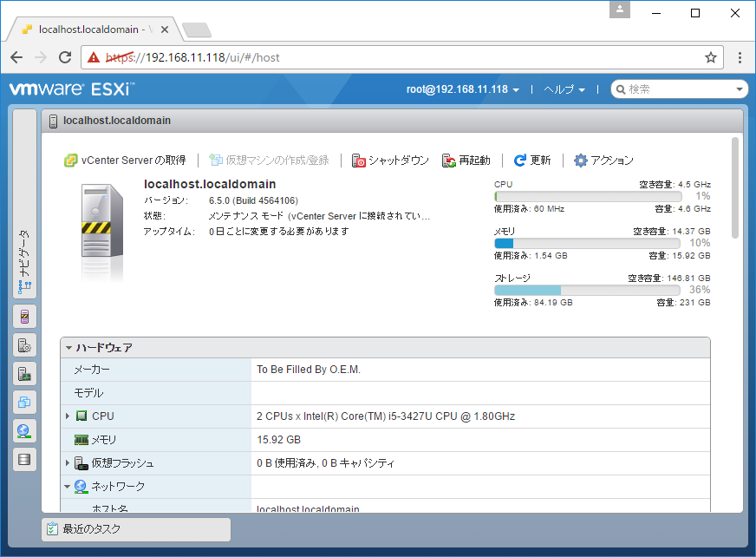Close the localhost.localdomain browser tab
756x557 pixels.
[x=165, y=29]
